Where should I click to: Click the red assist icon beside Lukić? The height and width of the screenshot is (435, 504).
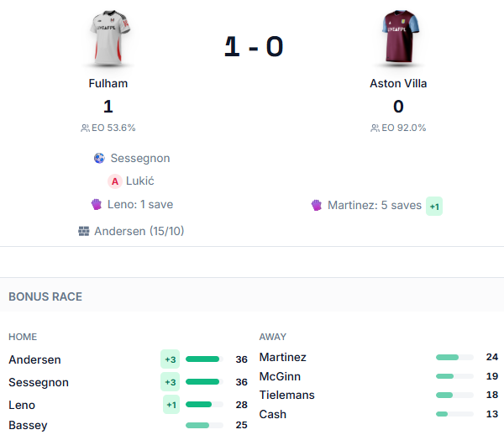click(x=115, y=181)
